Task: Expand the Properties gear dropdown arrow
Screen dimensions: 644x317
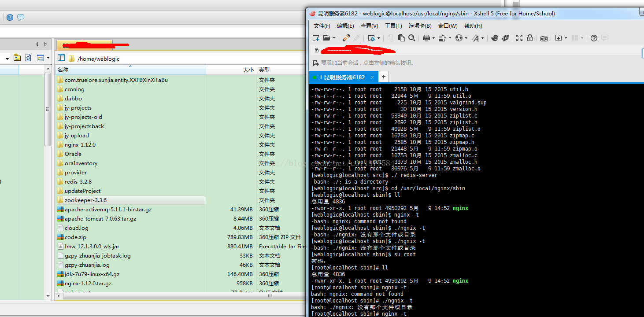Action: (378, 38)
